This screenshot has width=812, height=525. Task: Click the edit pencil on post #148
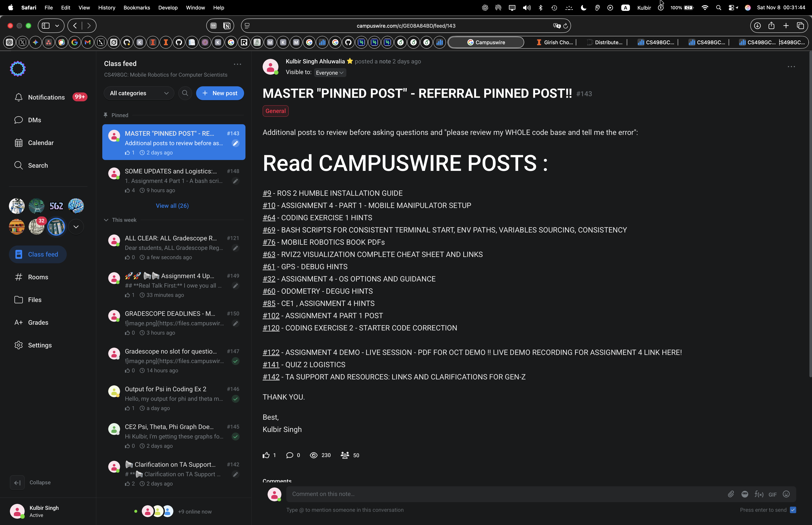(235, 181)
